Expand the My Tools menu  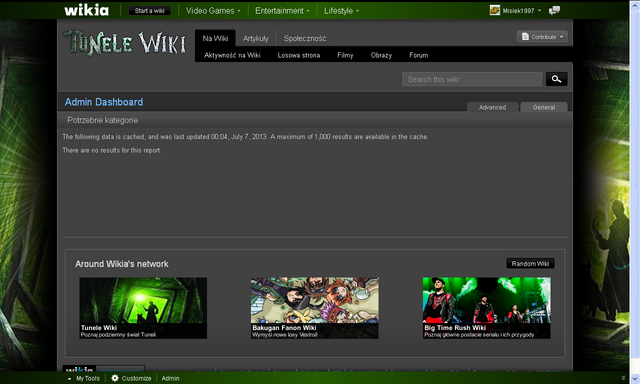(84, 378)
